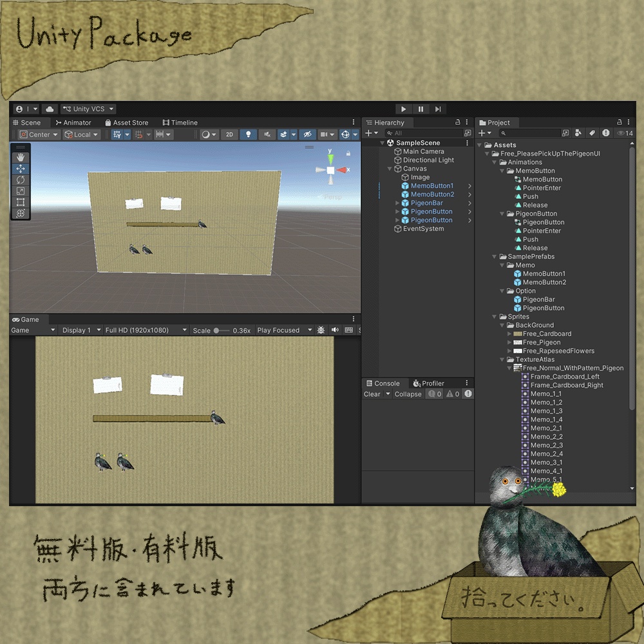
Task: Click the Pause button
Action: 421,109
